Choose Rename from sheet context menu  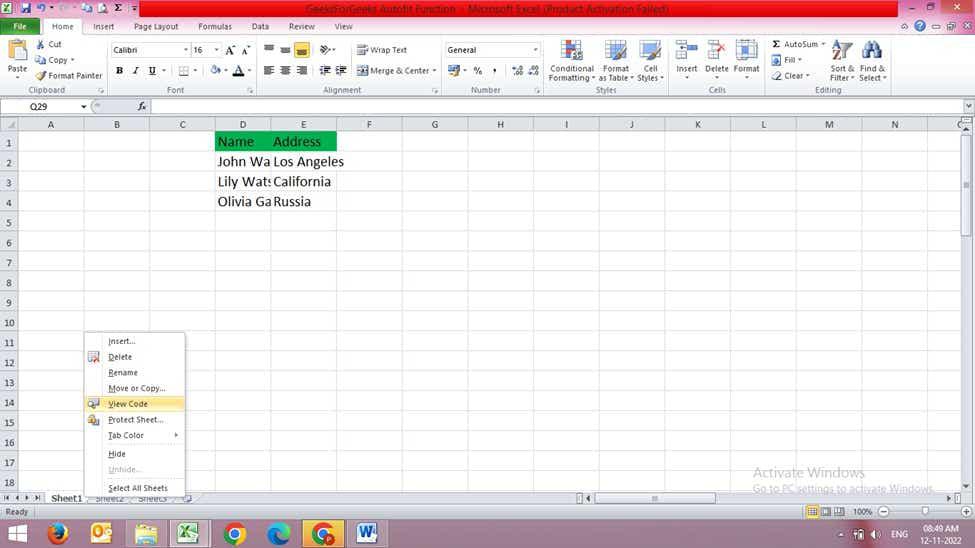point(134,373)
